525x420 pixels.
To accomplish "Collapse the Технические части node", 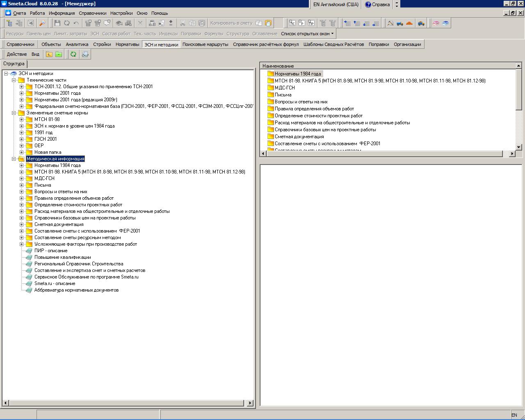I will (x=14, y=80).
